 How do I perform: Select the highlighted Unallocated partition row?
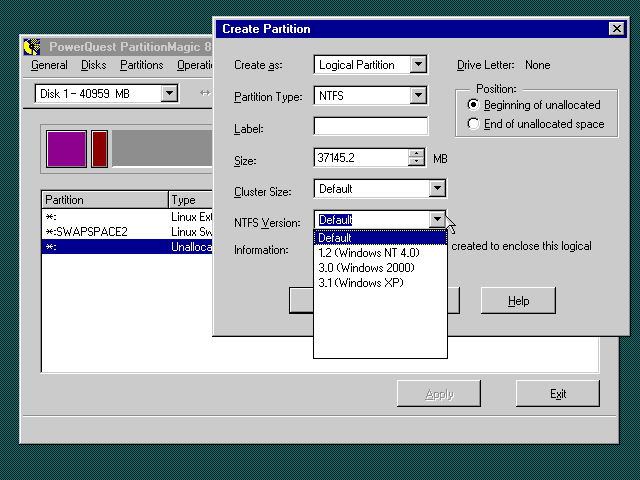[x=127, y=247]
